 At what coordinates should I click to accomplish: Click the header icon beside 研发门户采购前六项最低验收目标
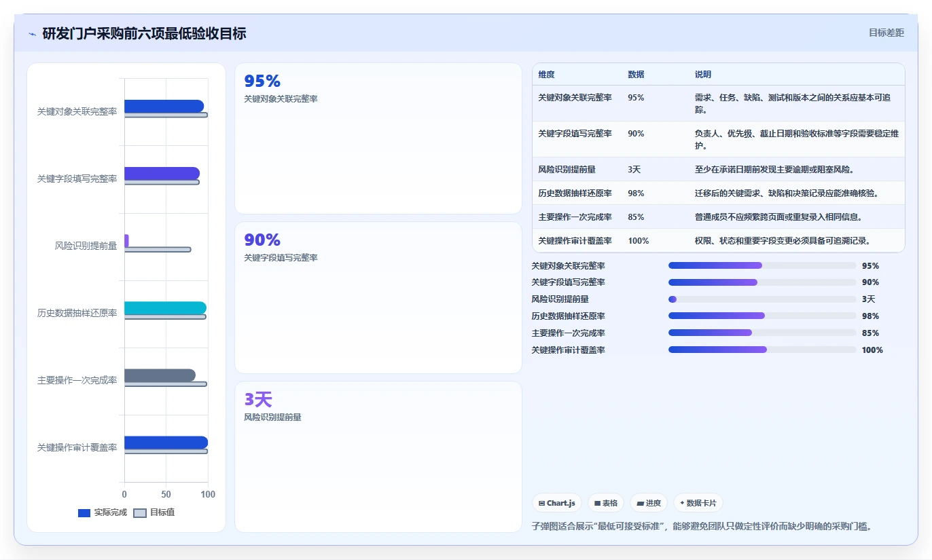tap(32, 34)
